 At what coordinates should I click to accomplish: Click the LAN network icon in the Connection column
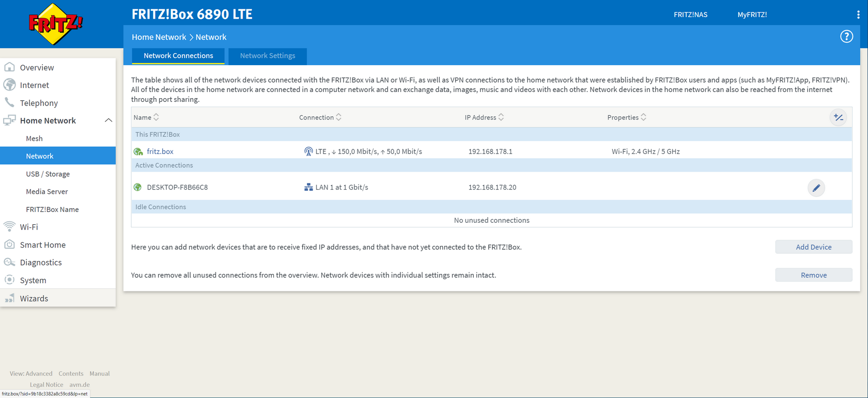point(308,187)
